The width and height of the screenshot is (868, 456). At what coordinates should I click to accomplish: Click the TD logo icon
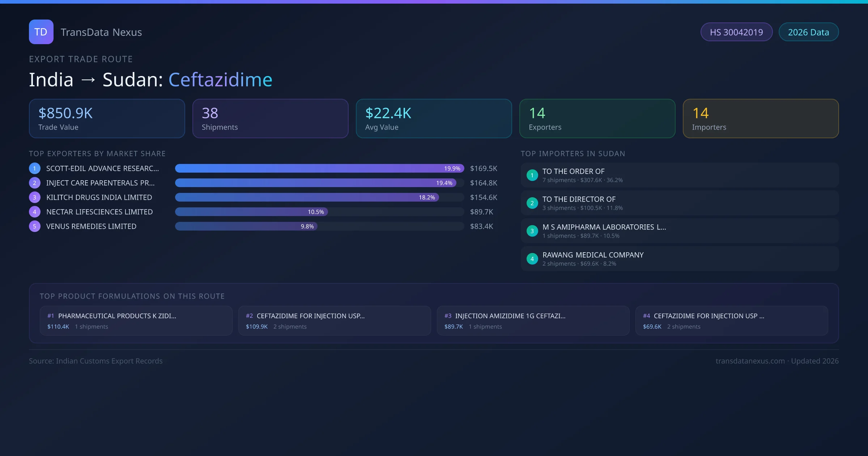[41, 32]
